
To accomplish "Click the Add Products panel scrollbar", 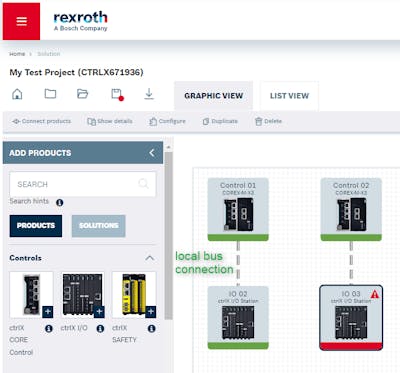I will coord(169,235).
